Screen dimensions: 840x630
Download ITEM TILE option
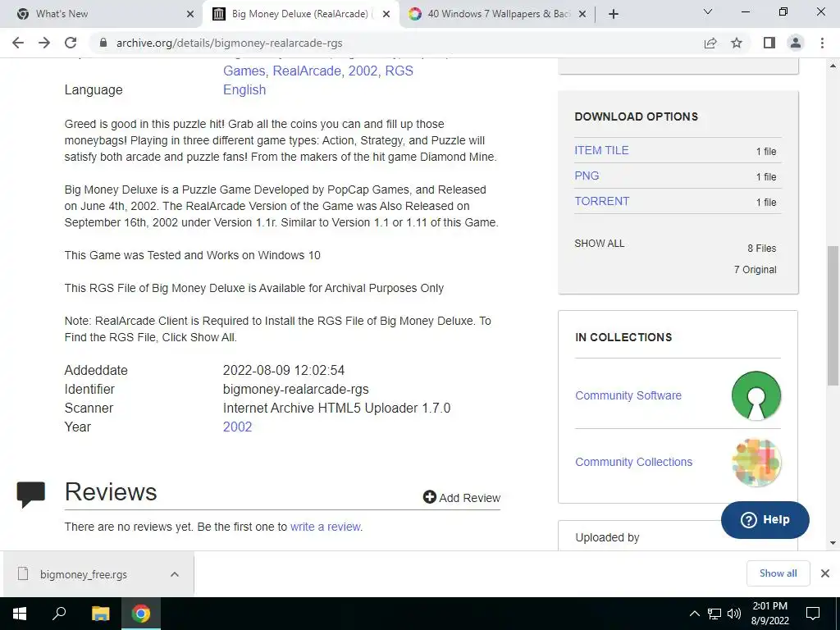[601, 151]
